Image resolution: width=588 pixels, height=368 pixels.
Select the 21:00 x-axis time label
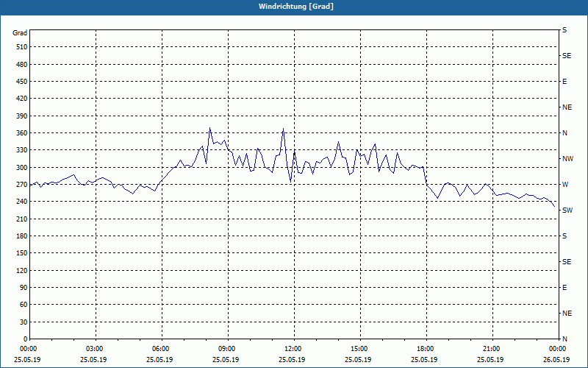pyautogui.click(x=492, y=349)
